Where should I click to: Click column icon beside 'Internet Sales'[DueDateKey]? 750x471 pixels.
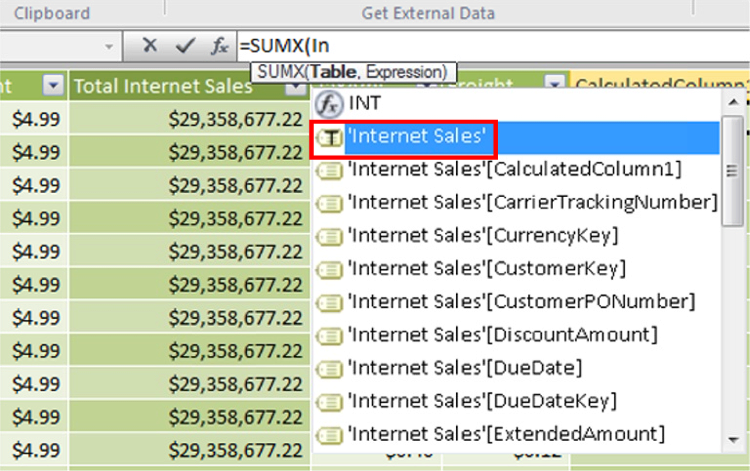click(330, 402)
